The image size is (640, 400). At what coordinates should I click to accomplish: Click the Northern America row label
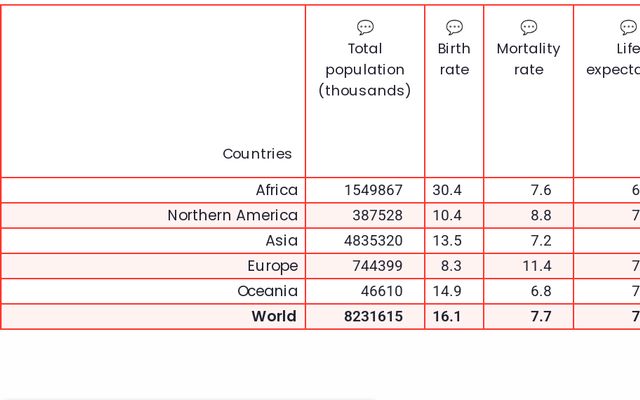click(x=232, y=215)
